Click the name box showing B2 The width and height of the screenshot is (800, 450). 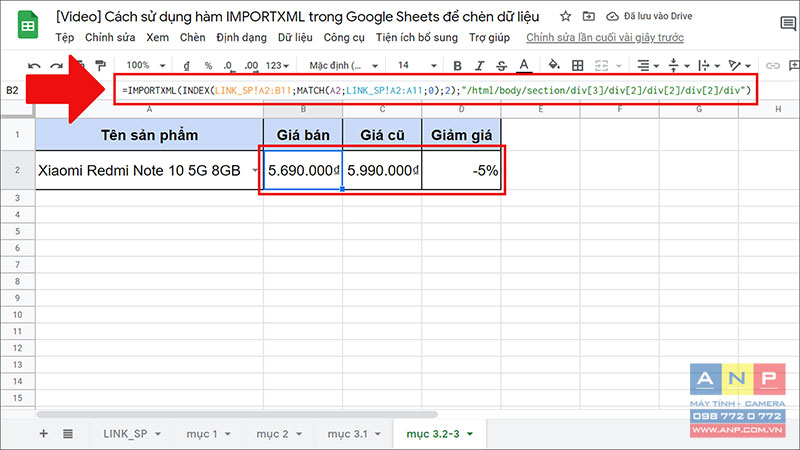click(x=12, y=90)
